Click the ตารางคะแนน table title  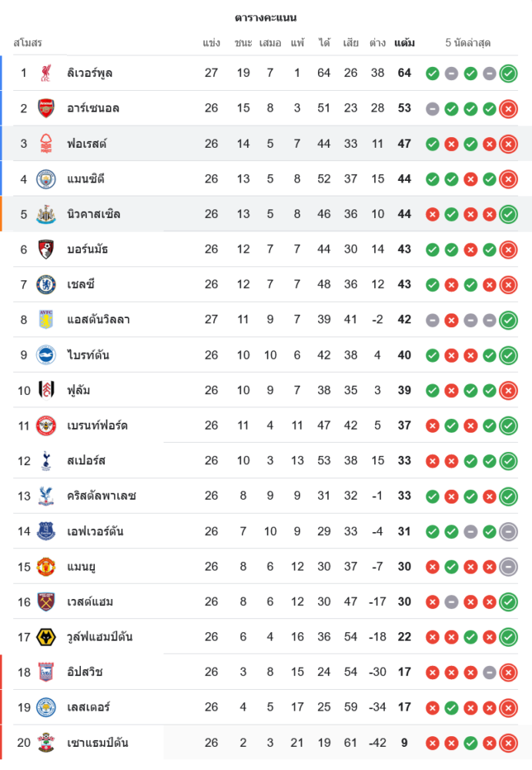(x=266, y=18)
